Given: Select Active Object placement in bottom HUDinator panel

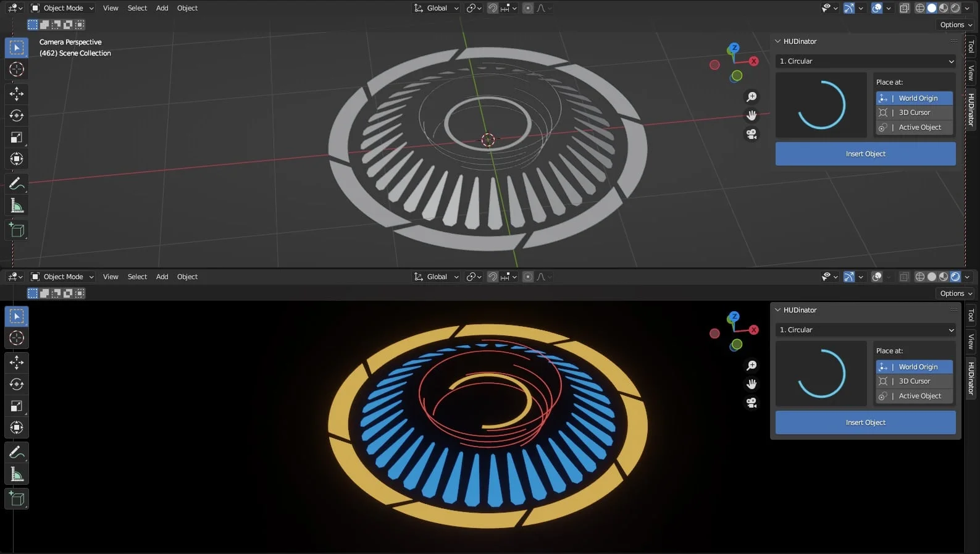Looking at the screenshot, I should tap(914, 396).
